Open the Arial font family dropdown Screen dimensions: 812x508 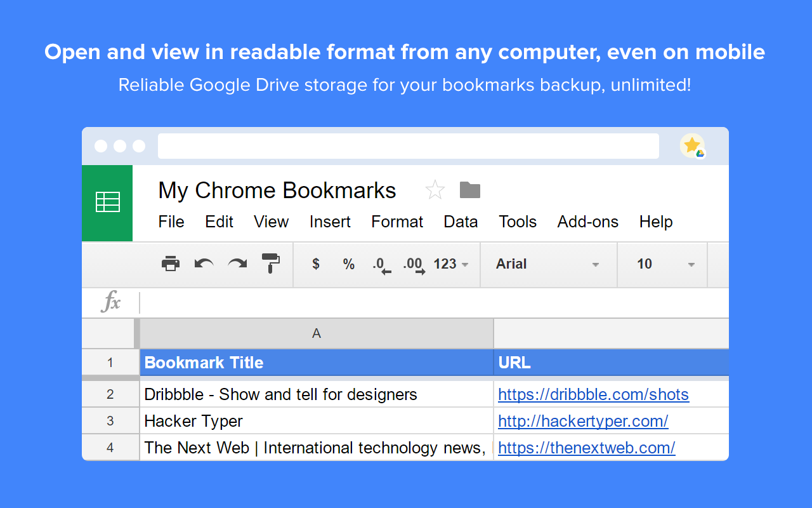tap(549, 264)
